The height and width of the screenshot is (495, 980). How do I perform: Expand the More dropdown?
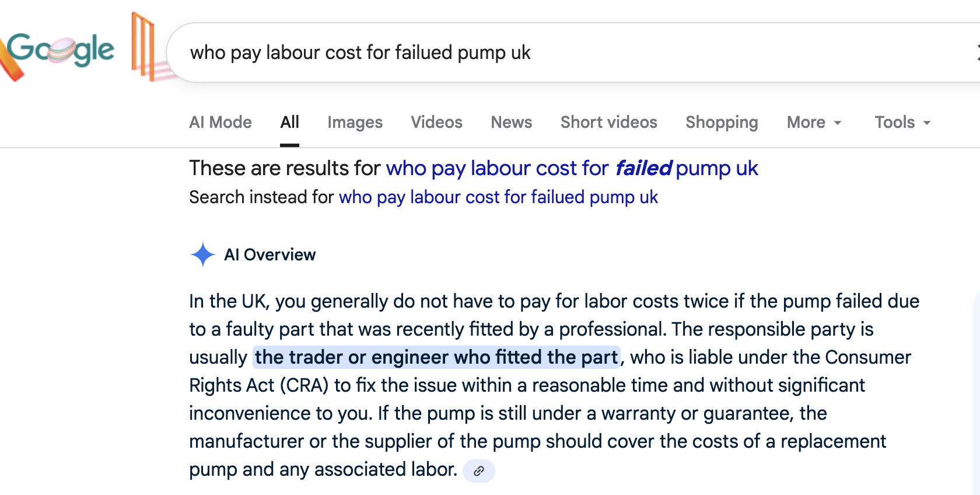[814, 123]
